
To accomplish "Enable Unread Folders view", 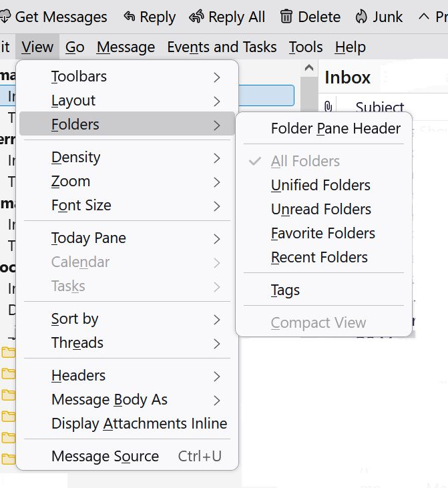I will coord(324,209).
